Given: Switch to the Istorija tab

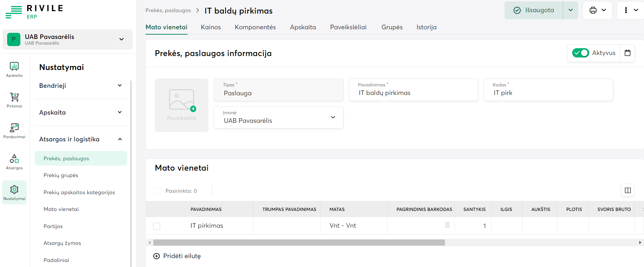Looking at the screenshot, I should tap(426, 27).
